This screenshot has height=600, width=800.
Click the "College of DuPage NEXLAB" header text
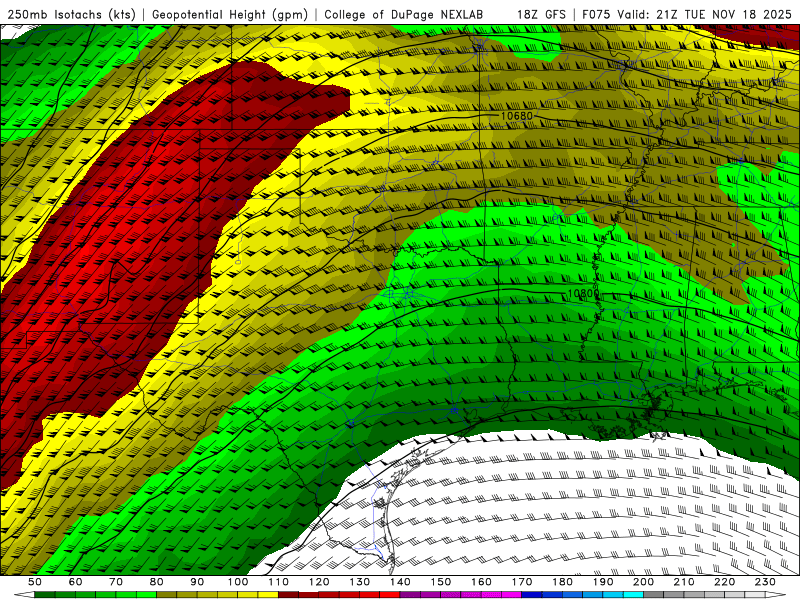[x=404, y=15]
